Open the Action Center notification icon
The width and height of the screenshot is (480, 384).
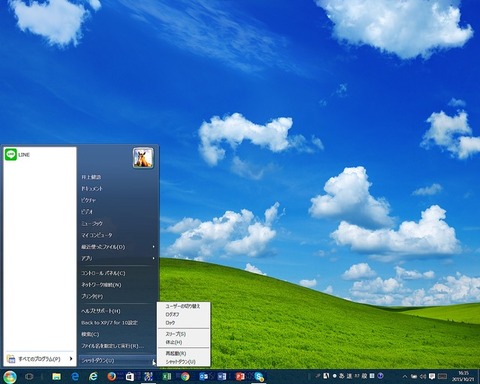(x=432, y=377)
